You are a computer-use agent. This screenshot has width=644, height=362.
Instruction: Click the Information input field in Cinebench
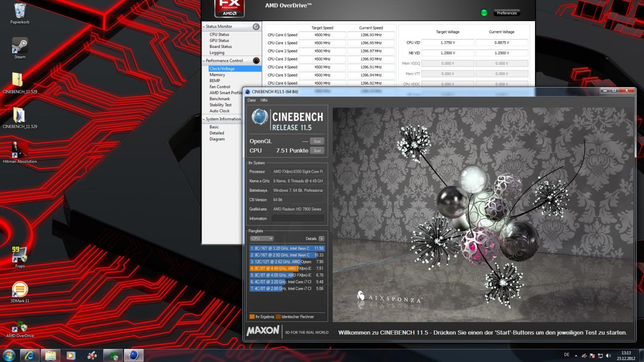[298, 219]
